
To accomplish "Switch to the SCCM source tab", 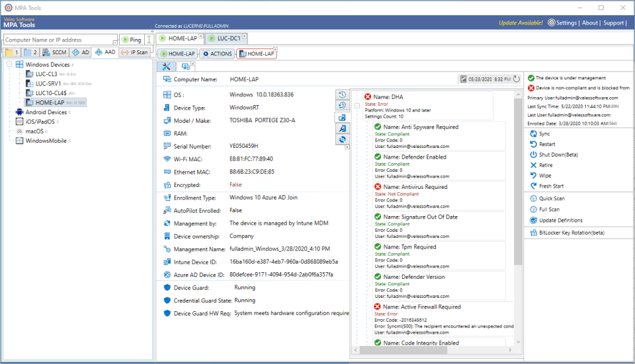I will coord(54,52).
